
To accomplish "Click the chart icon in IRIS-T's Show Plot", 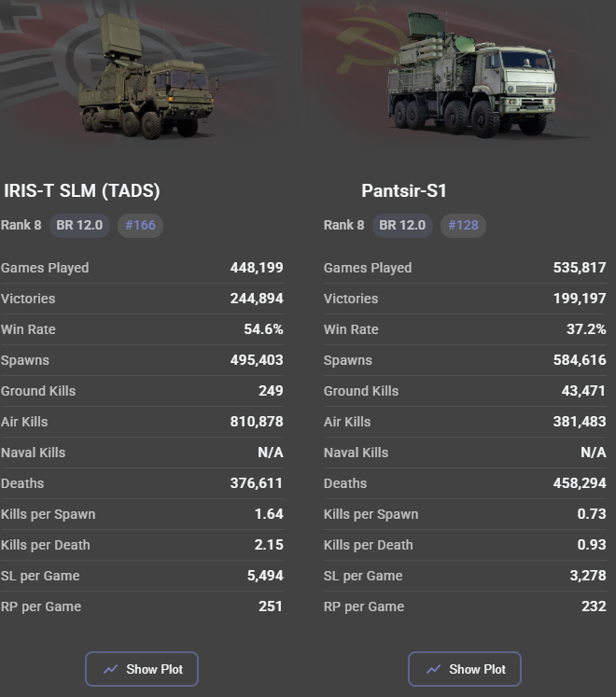I will 111,669.
